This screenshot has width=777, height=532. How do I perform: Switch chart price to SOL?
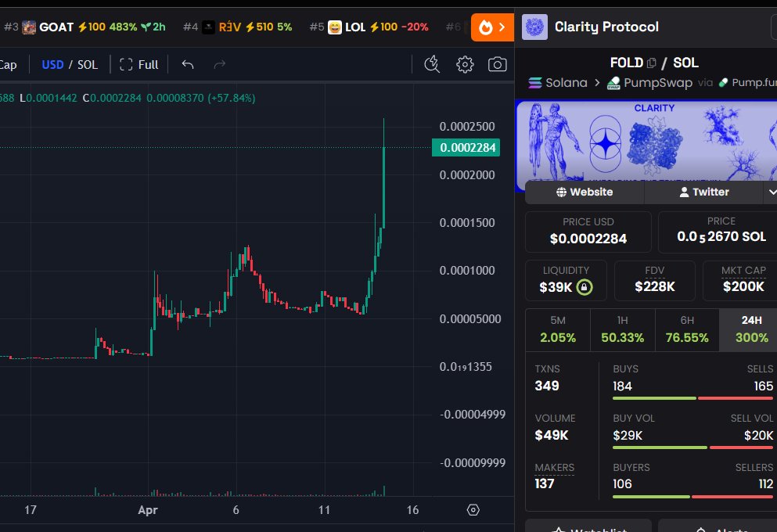87,65
